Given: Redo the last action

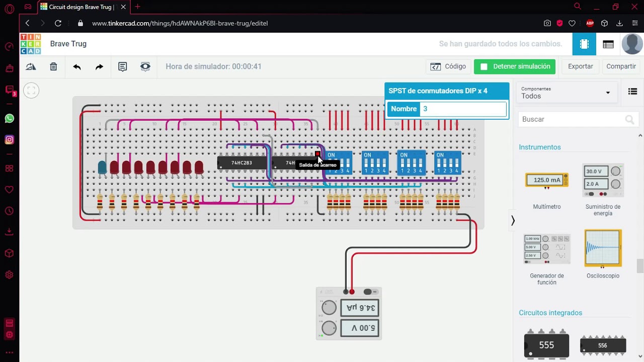Looking at the screenshot, I should coord(99,66).
